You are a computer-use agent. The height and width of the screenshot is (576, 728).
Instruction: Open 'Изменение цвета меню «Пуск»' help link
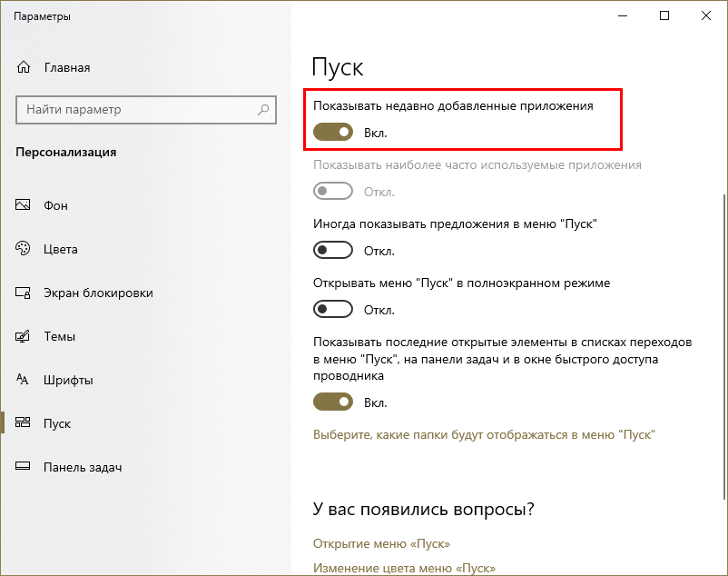(404, 568)
